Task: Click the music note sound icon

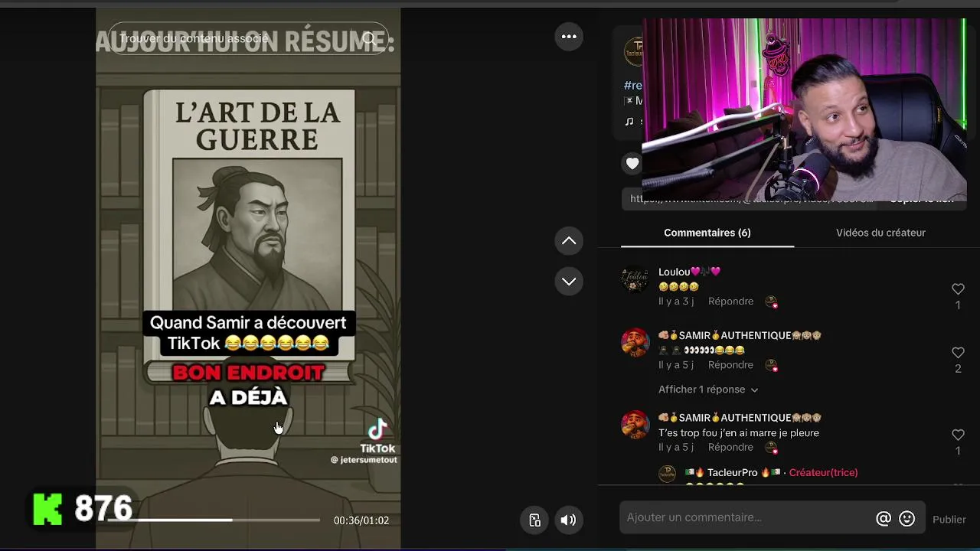Action: coord(629,121)
